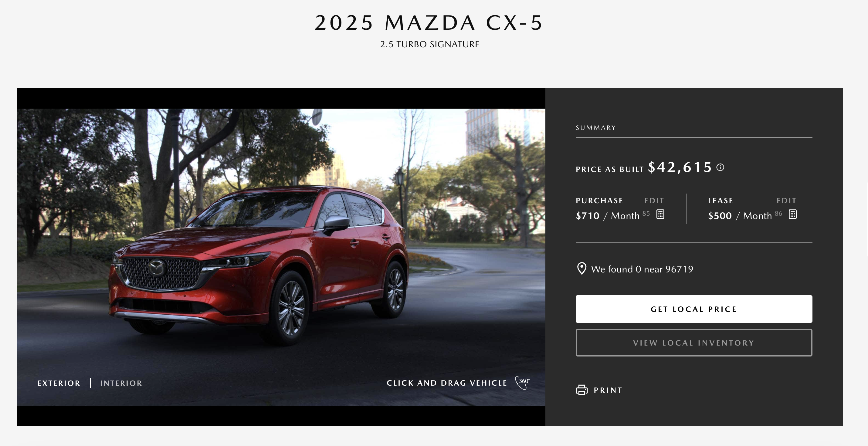Image resolution: width=868 pixels, height=446 pixels.
Task: Click footnote 86 next to lease price
Action: click(x=778, y=213)
